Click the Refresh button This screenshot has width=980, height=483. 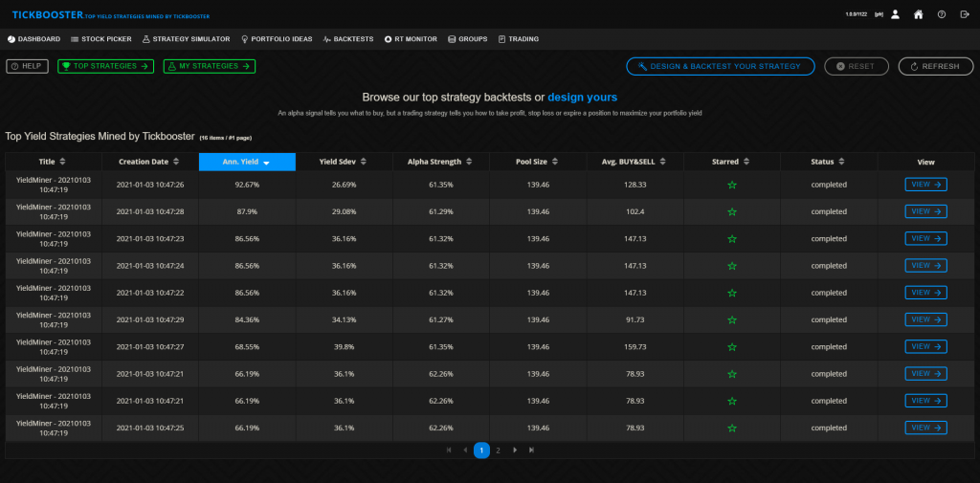[936, 66]
